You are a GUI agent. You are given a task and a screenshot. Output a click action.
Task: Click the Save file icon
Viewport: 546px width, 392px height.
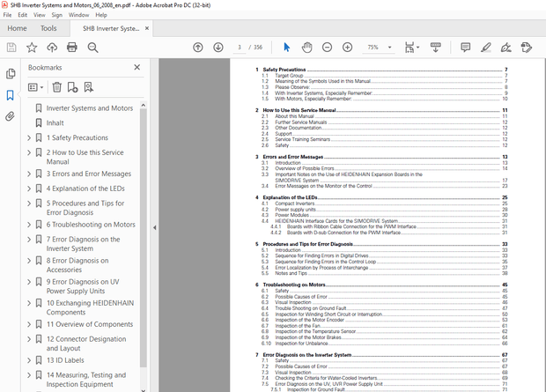pos(11,48)
